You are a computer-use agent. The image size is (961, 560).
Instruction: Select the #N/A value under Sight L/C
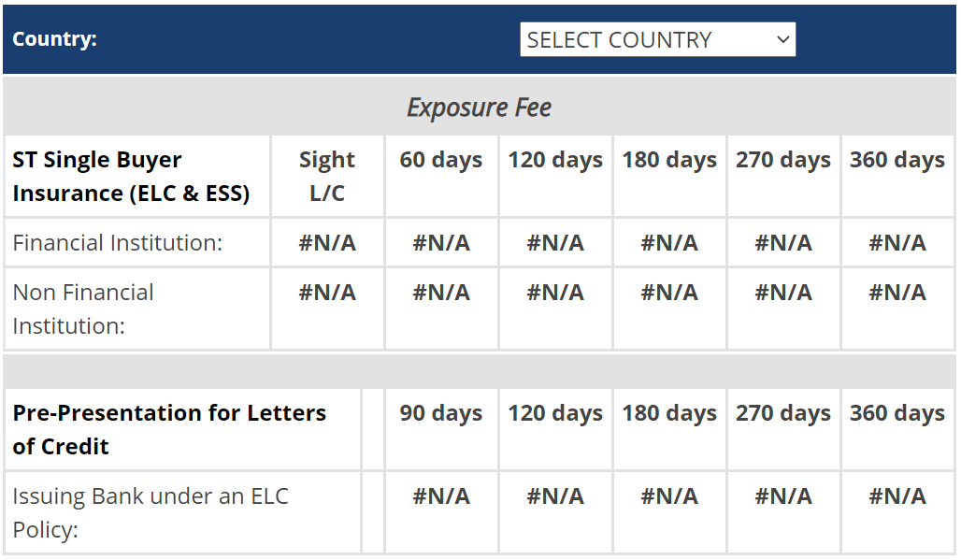[x=326, y=242]
